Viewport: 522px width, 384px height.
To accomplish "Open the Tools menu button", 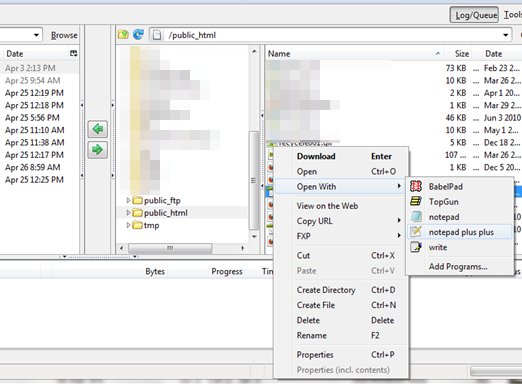I will coord(512,15).
